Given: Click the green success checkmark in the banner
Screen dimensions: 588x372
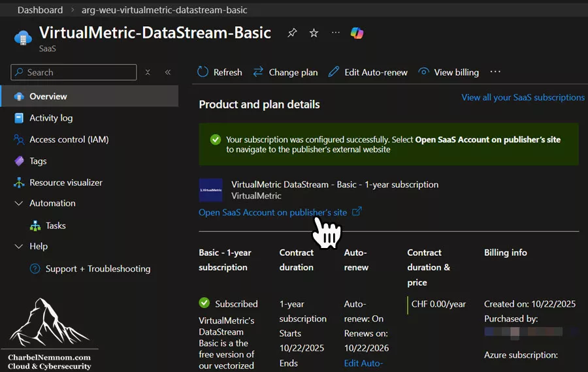Looking at the screenshot, I should click(x=216, y=140).
